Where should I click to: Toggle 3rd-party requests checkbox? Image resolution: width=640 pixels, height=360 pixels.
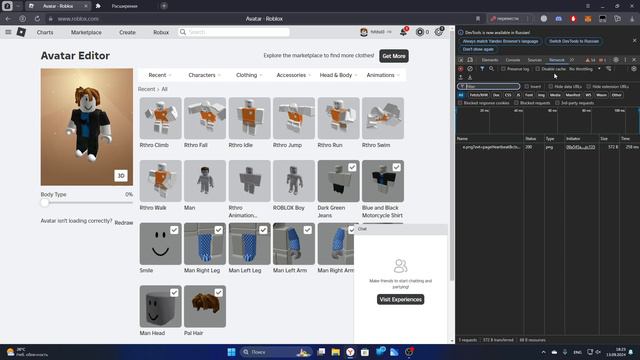pos(557,103)
